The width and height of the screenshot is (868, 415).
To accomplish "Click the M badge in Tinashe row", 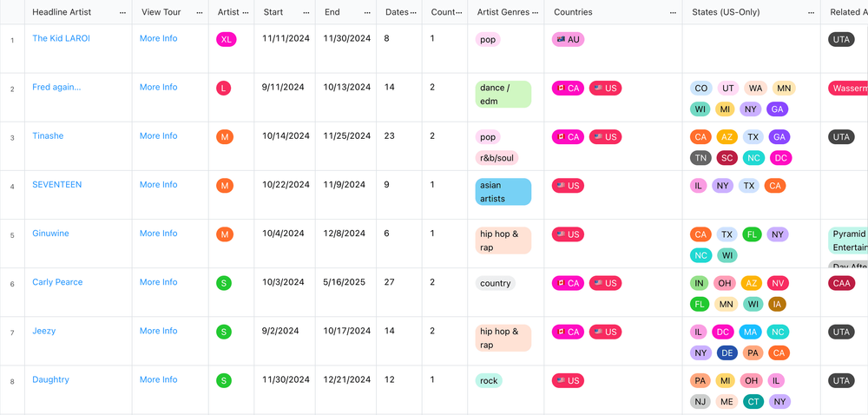I will pos(224,136).
